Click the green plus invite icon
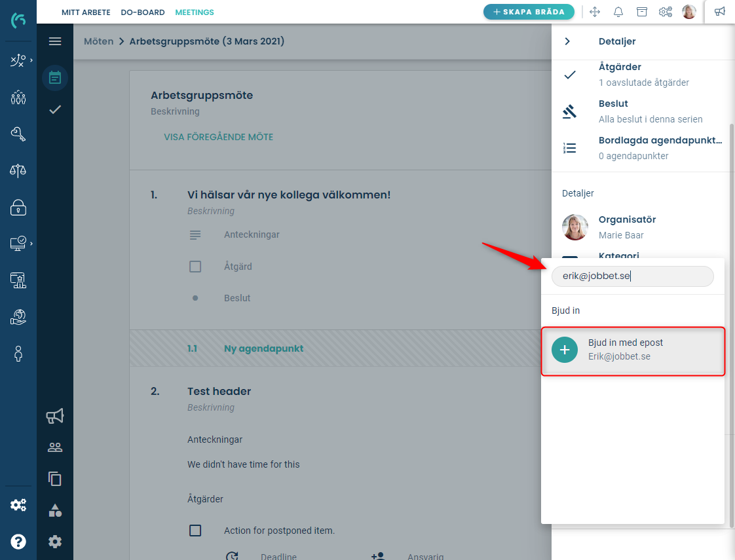 pyautogui.click(x=565, y=350)
